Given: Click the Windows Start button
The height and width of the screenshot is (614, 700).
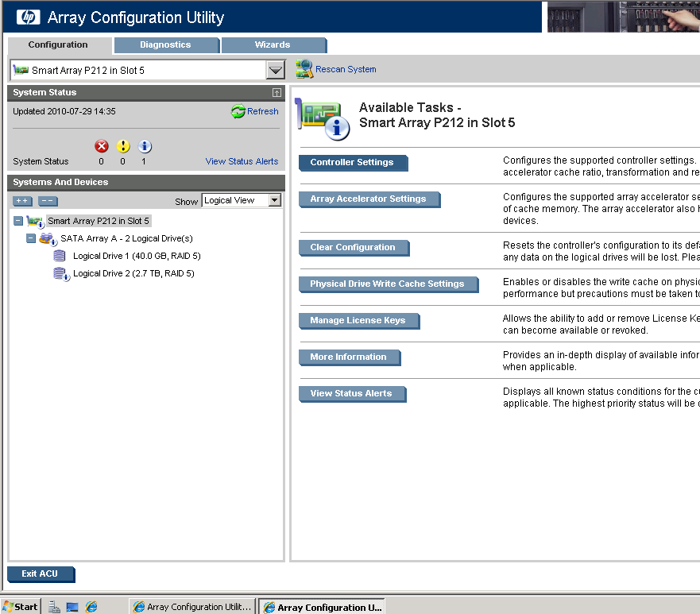Looking at the screenshot, I should 21,607.
